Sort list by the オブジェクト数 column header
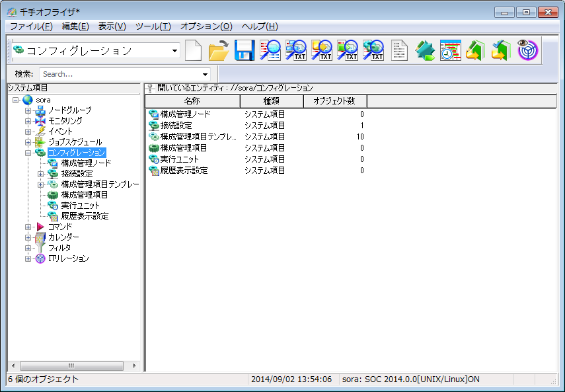 pos(335,101)
